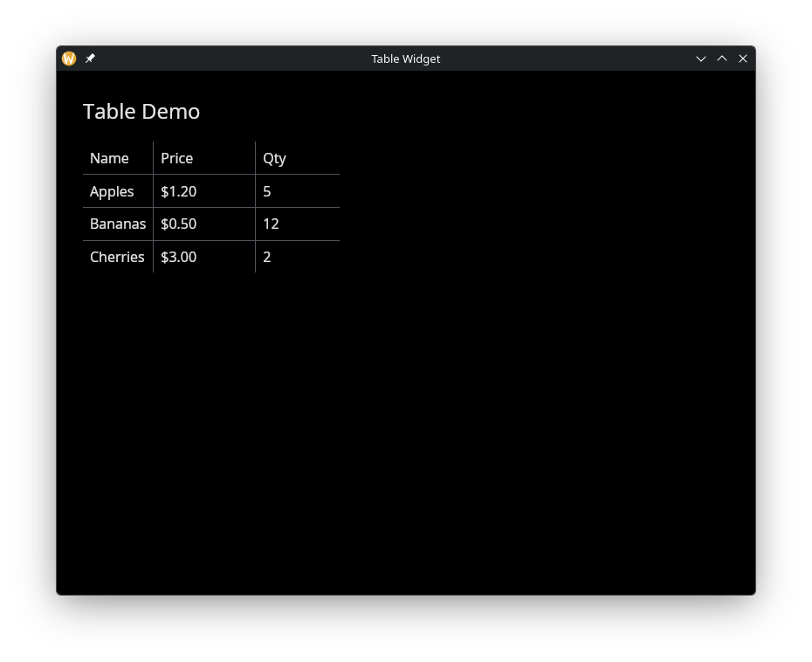
Task: Click the Apples row name cell
Action: tap(112, 191)
